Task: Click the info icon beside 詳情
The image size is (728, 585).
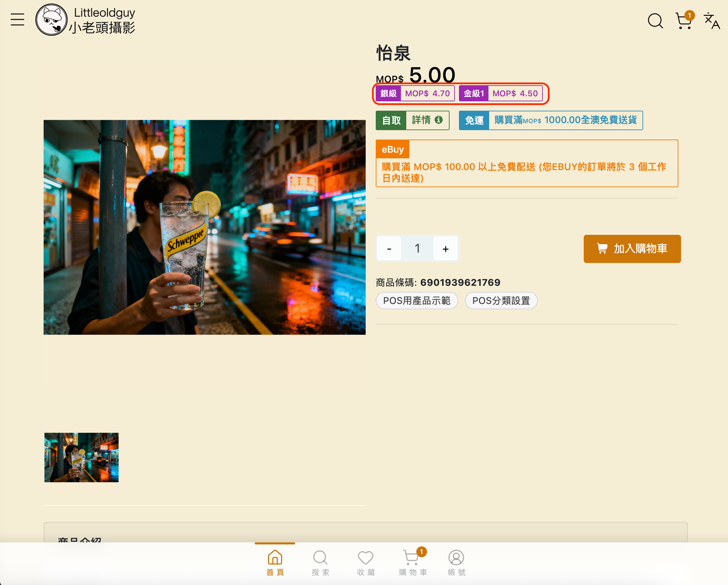Action: [438, 120]
